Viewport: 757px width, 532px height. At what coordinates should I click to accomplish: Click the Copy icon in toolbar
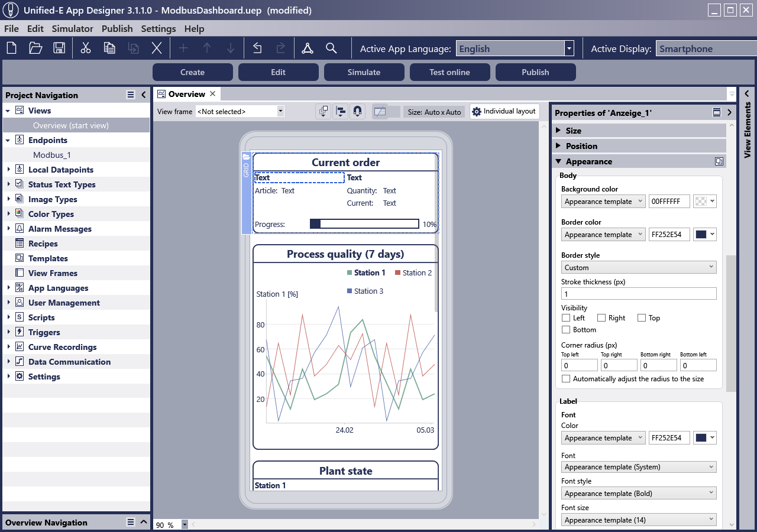[x=109, y=48]
